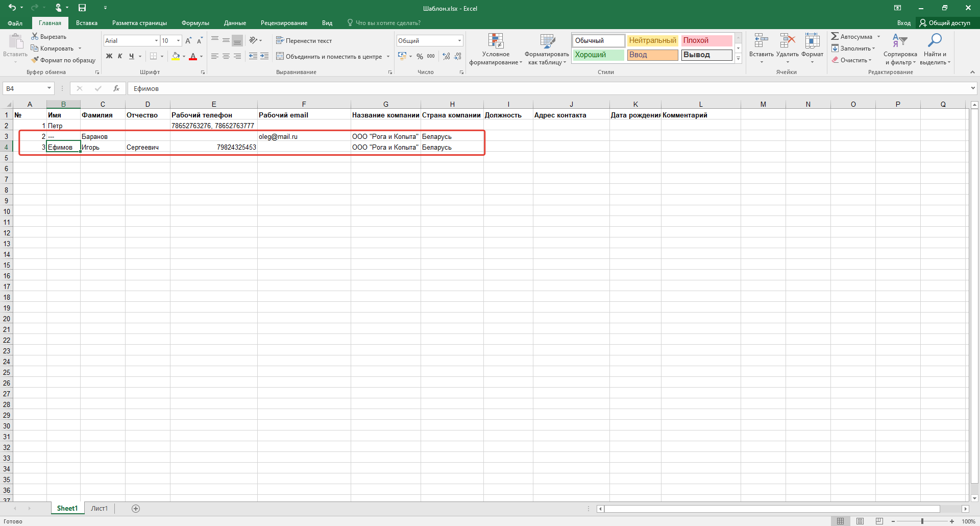The height and width of the screenshot is (526, 980).
Task: Click the Decrease Indent icon
Action: [253, 56]
